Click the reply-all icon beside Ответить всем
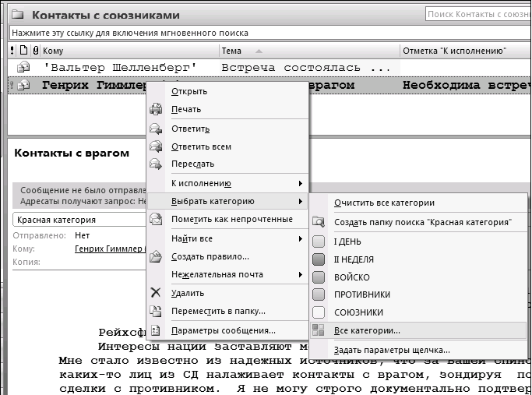Screen dimensions: 532x395 click(156, 146)
